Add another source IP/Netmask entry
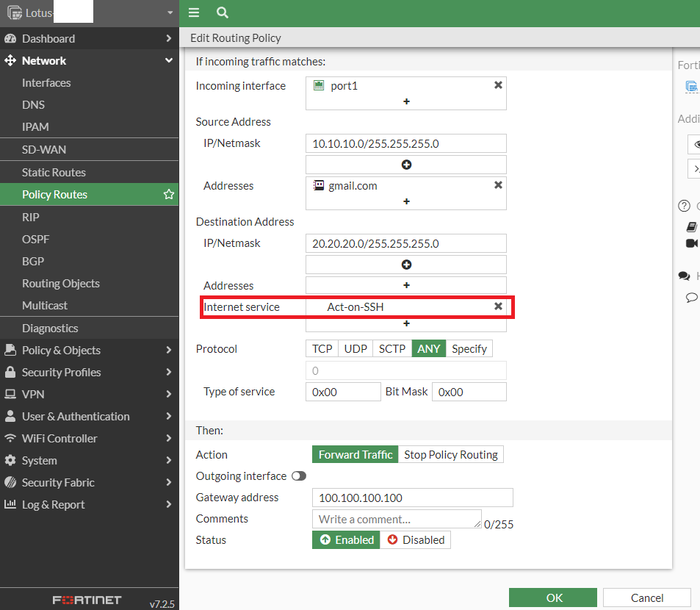 point(406,165)
